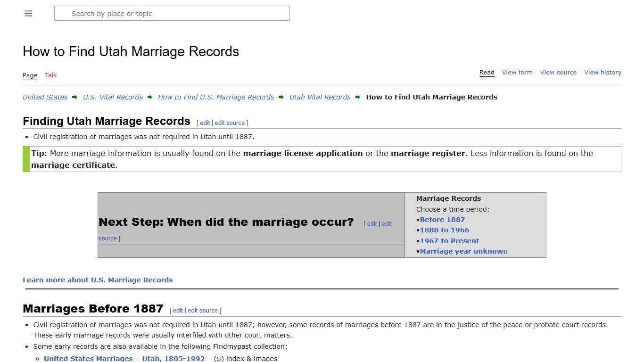The height and width of the screenshot is (362, 644).
Task: Open the View source page
Action: [x=558, y=72]
